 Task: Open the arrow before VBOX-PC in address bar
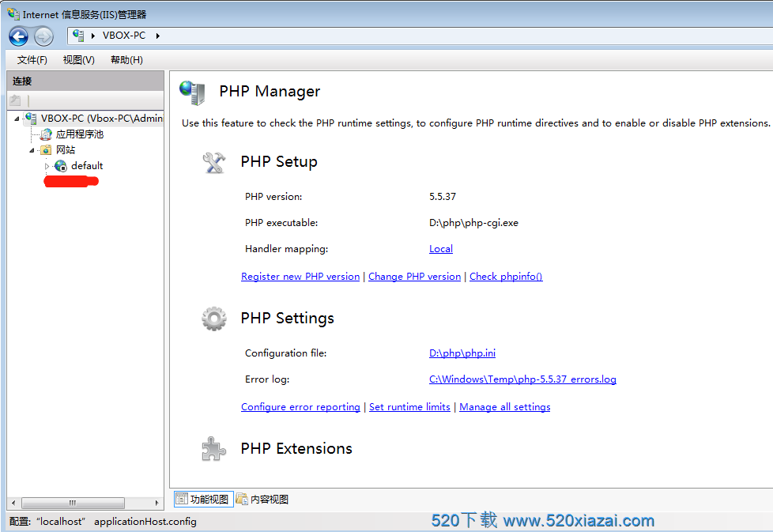[x=92, y=36]
